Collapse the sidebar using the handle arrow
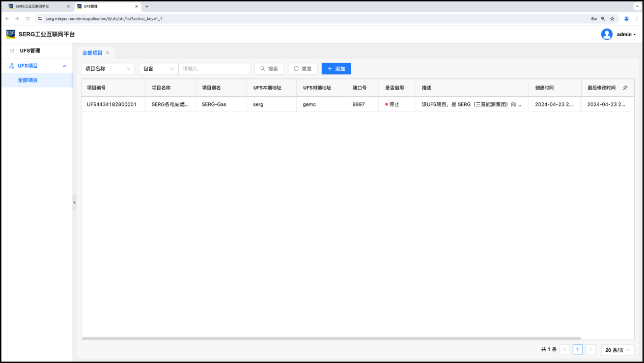Screen dimensions: 644x363 [x=74, y=203]
